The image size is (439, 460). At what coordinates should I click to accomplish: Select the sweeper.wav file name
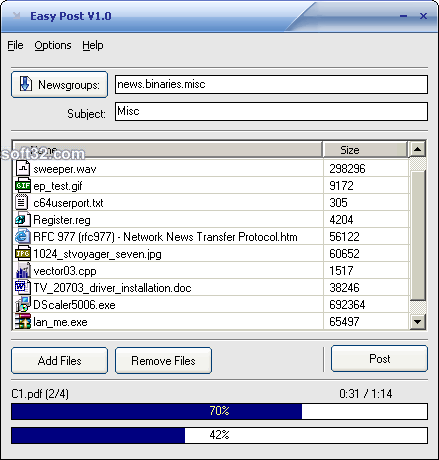click(65, 169)
